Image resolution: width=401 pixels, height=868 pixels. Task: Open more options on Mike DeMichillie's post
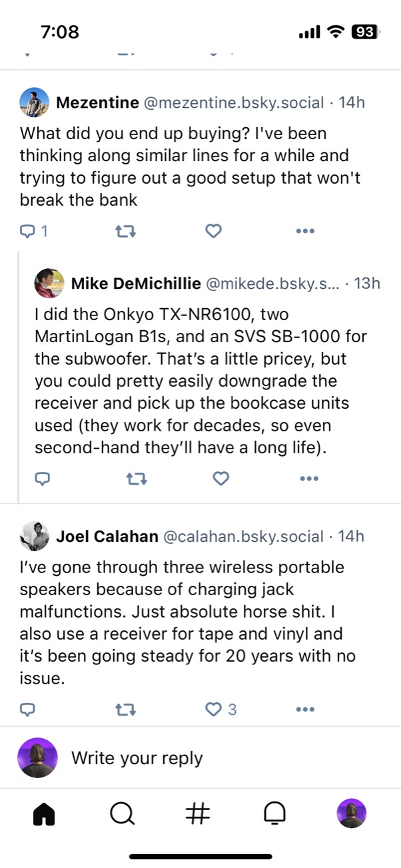pos(309,479)
